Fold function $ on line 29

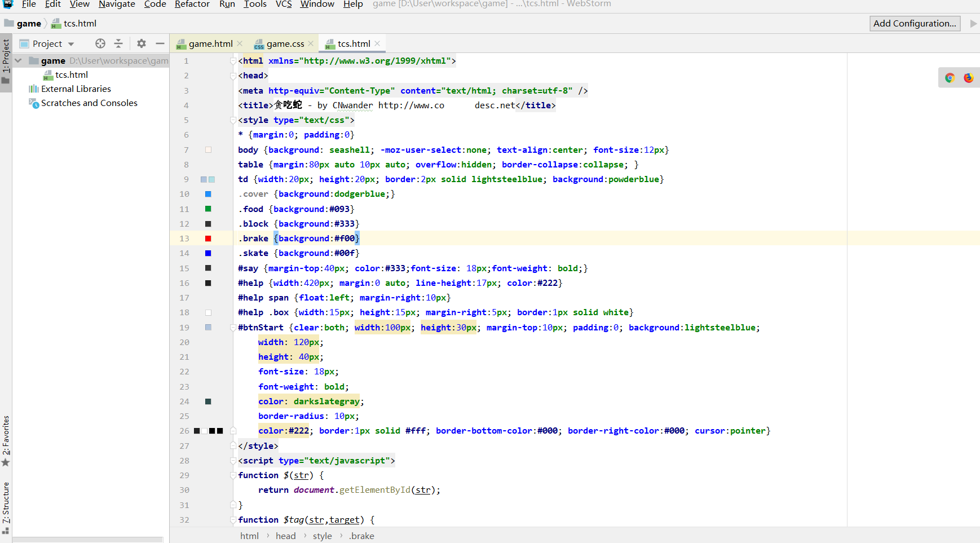tap(233, 475)
